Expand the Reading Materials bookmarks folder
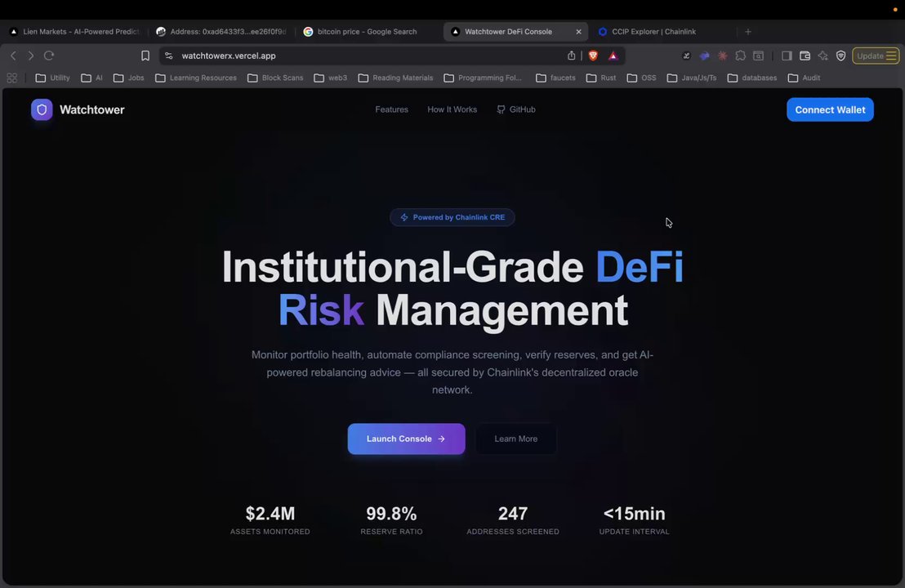 click(x=396, y=78)
